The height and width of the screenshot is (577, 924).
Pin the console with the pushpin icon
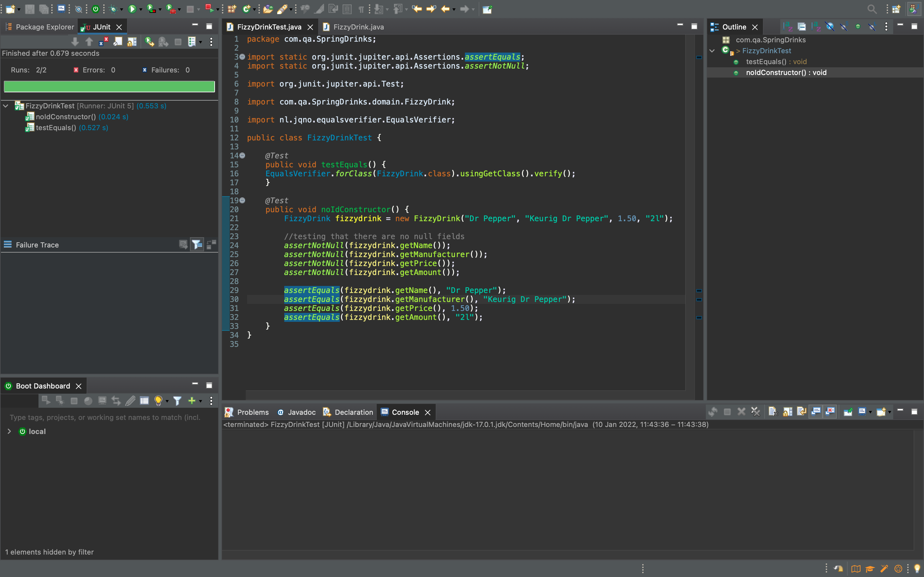pyautogui.click(x=848, y=412)
